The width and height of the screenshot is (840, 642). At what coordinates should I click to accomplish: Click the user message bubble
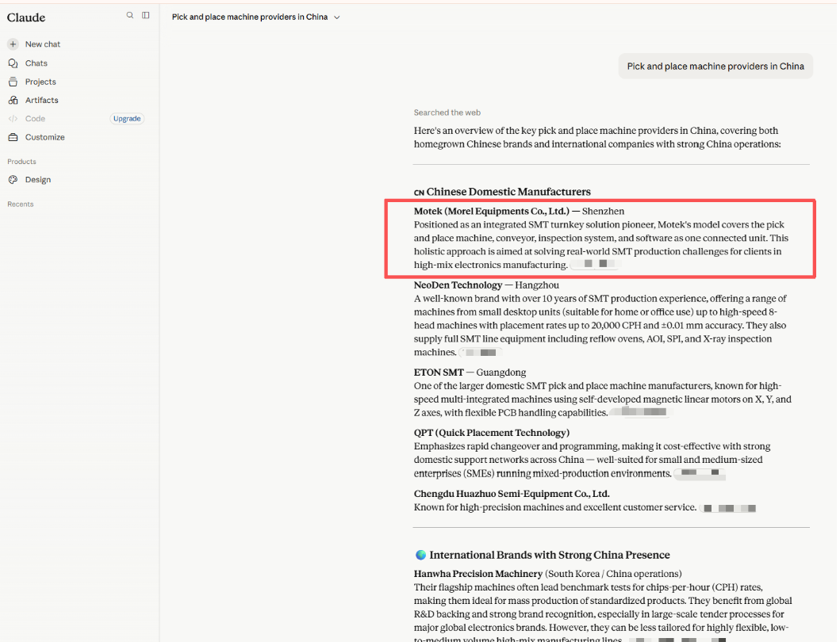(715, 67)
